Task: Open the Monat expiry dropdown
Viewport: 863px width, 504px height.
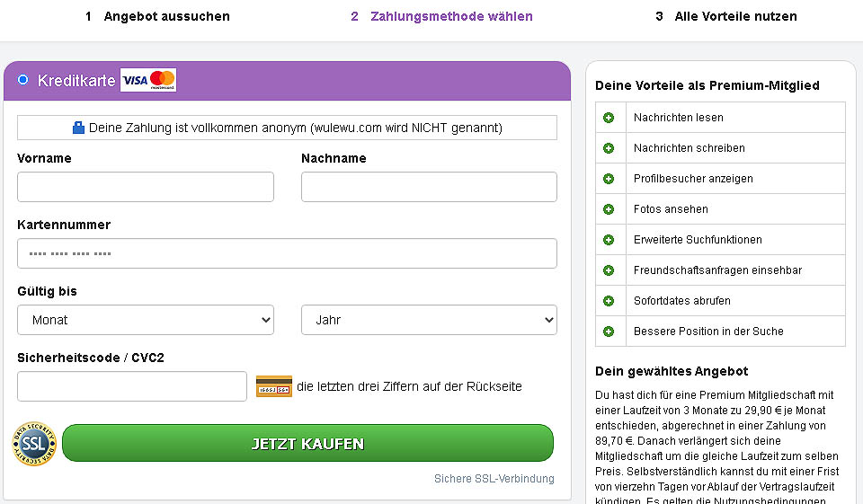Action: point(146,320)
